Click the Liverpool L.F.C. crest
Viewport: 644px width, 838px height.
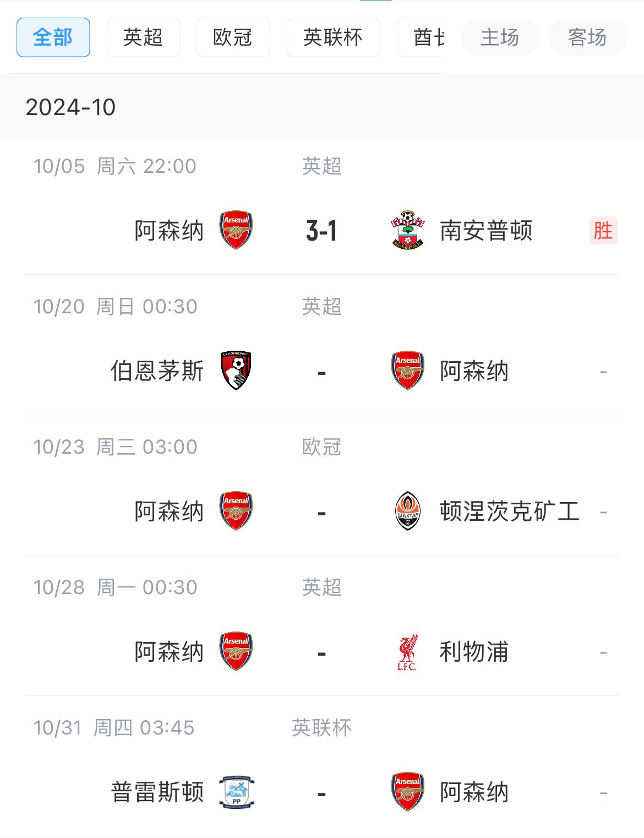407,651
